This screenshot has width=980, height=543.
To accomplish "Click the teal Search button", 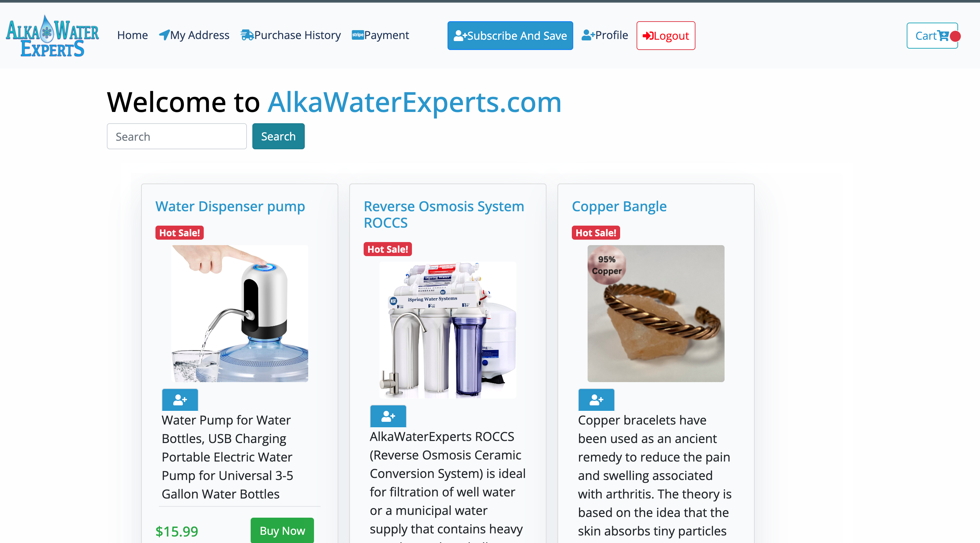I will coord(278,136).
